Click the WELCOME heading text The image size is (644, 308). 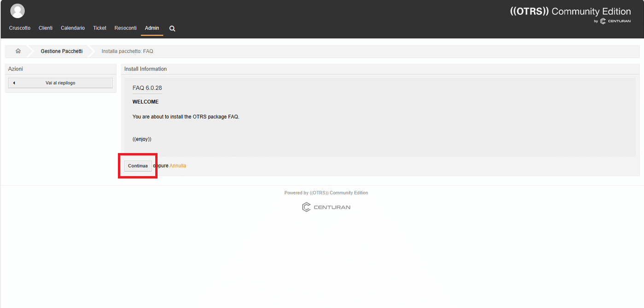[x=146, y=102]
